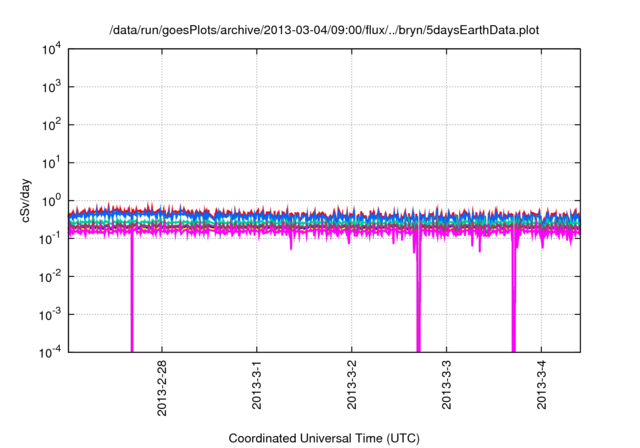Click the 2013-2-28 date tick label

pyautogui.click(x=162, y=388)
